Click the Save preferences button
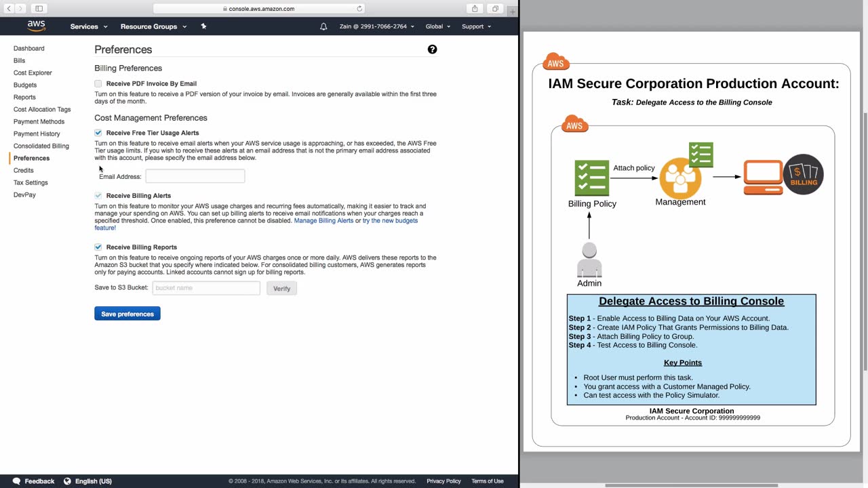 click(127, 314)
